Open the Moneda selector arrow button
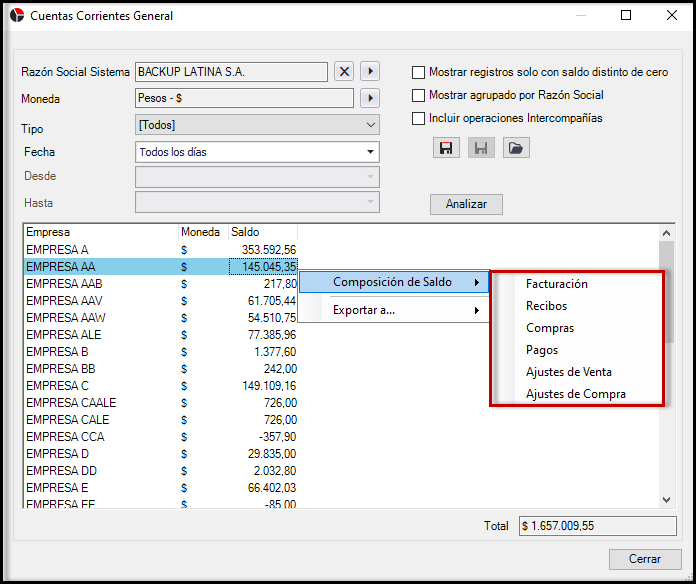The width and height of the screenshot is (696, 584). point(370,98)
